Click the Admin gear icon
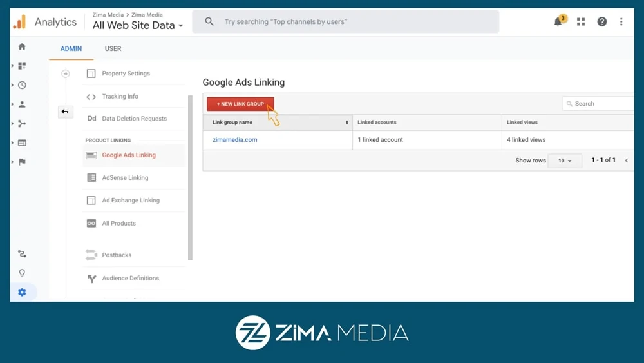The width and height of the screenshot is (644, 363). click(22, 292)
